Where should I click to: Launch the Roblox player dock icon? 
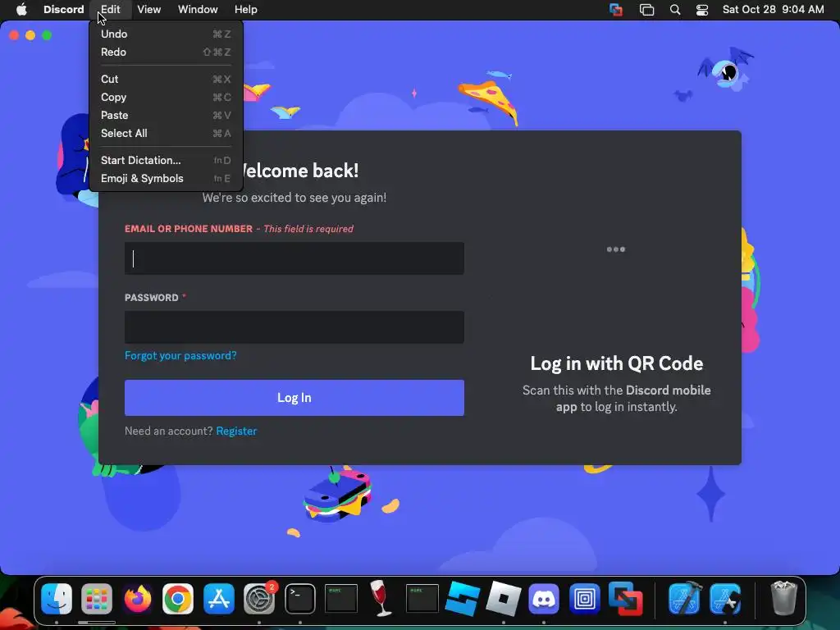(503, 598)
